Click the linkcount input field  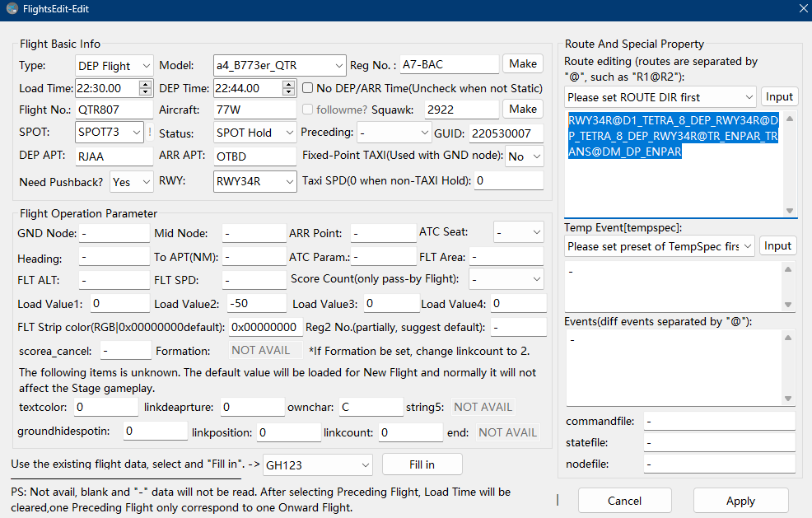point(411,432)
